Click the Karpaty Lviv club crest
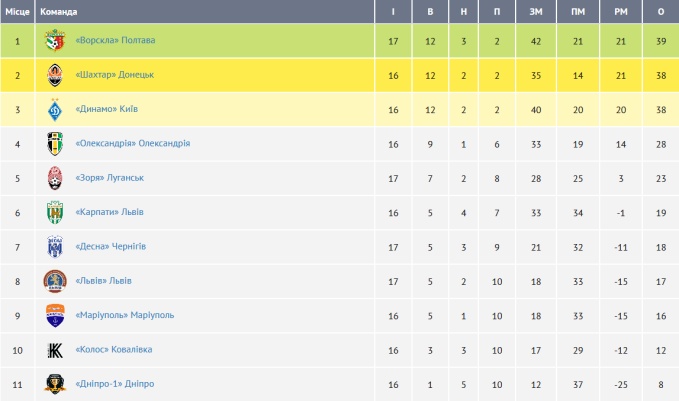679x401 pixels. tap(55, 212)
